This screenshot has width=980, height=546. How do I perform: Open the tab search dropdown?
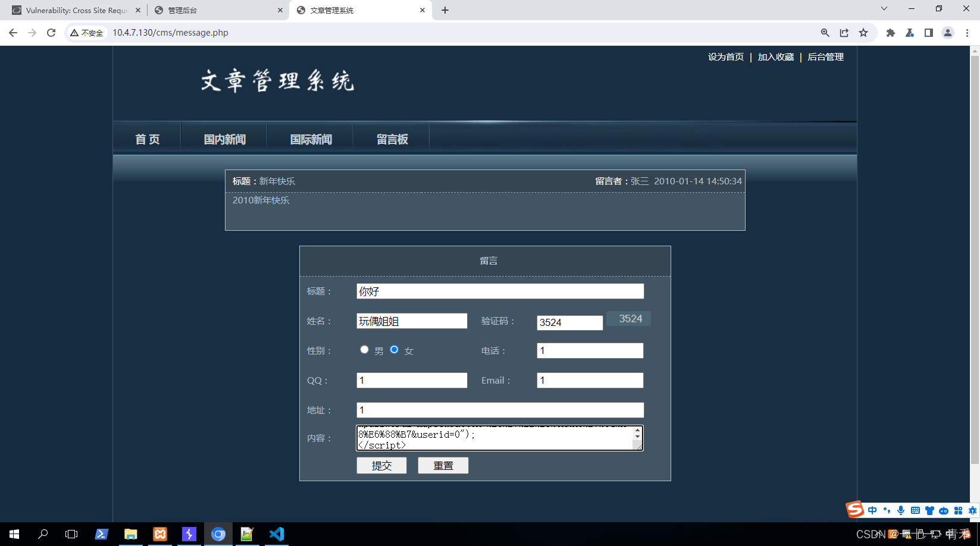pos(884,8)
